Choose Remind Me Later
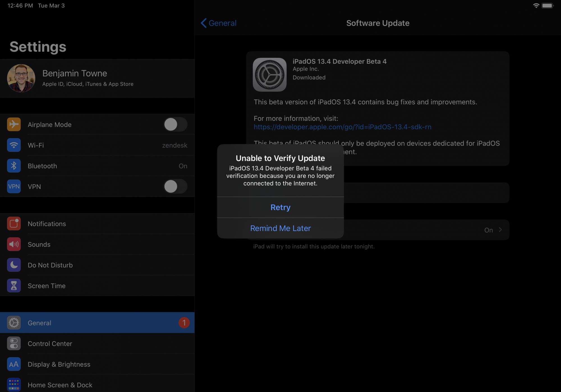The height and width of the screenshot is (392, 561). pos(280,228)
